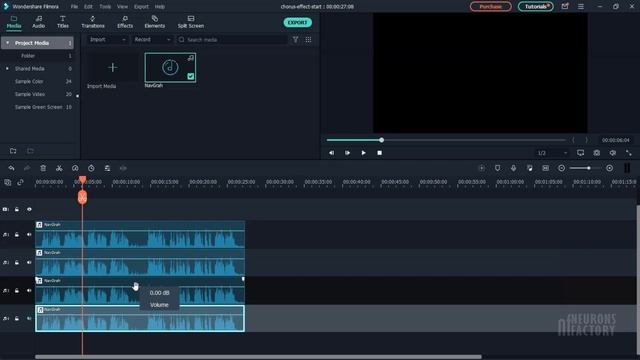Open the speed gauge tool
640x360 pixels.
click(75, 168)
